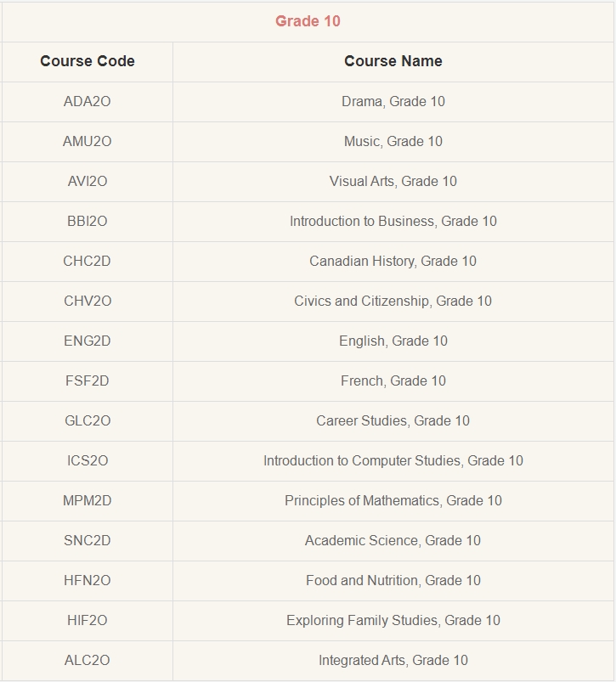
Task: Click Principles of Mathematics, Grade 10
Action: (x=393, y=500)
